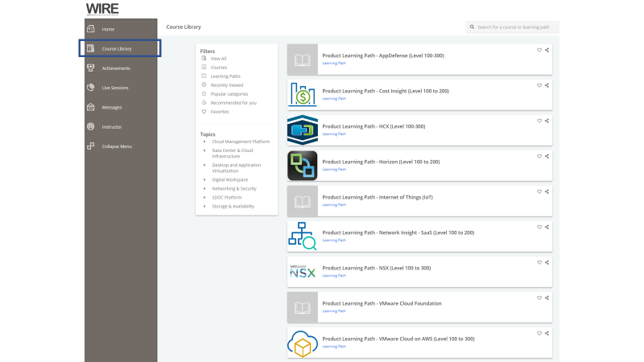Image resolution: width=644 pixels, height=362 pixels.
Task: Open the AppDefense book thumbnail
Action: (x=303, y=60)
